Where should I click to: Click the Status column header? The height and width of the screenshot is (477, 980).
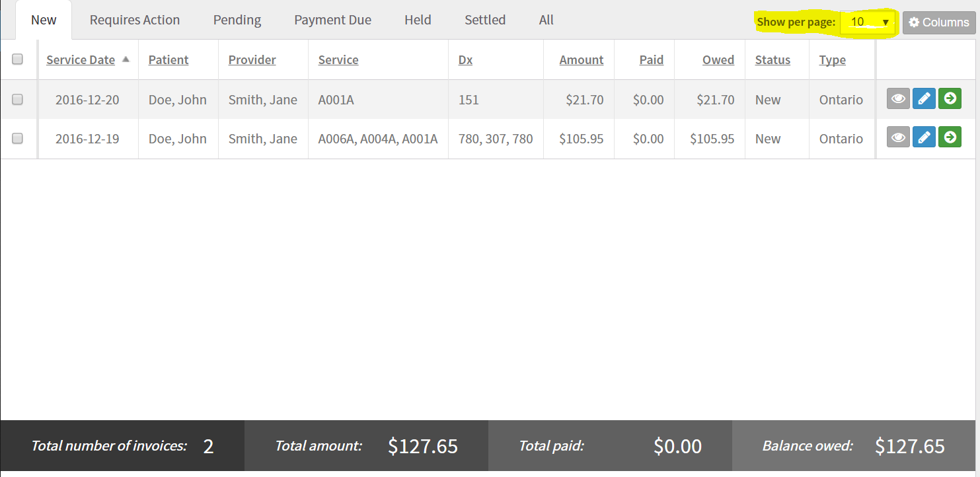tap(773, 60)
